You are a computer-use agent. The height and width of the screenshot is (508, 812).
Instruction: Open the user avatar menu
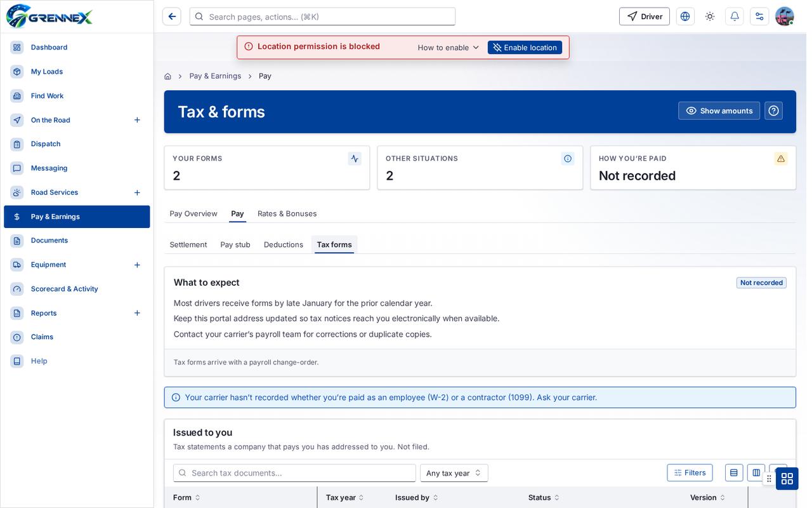coord(785,17)
